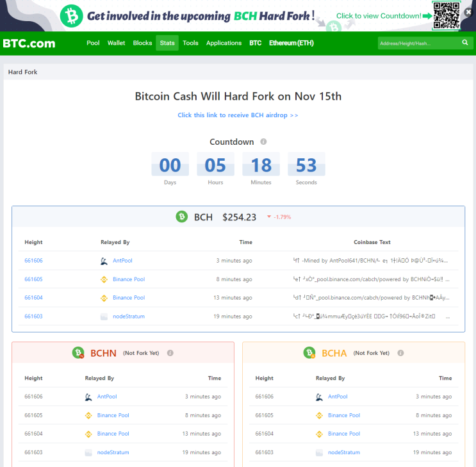Viewport: 476px width, 467px height.
Task: Open block 661604 in BCH table
Action: (33, 298)
